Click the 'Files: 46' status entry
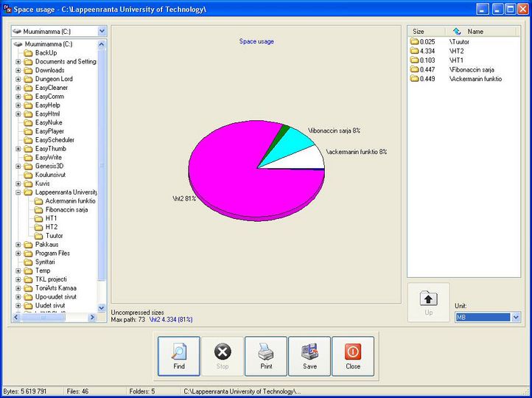 click(77, 391)
